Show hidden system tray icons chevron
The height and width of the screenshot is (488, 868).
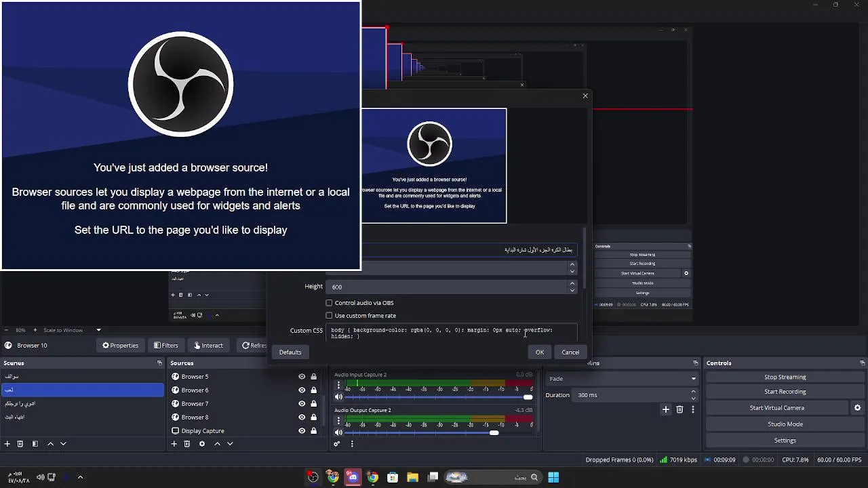pyautogui.click(x=80, y=477)
